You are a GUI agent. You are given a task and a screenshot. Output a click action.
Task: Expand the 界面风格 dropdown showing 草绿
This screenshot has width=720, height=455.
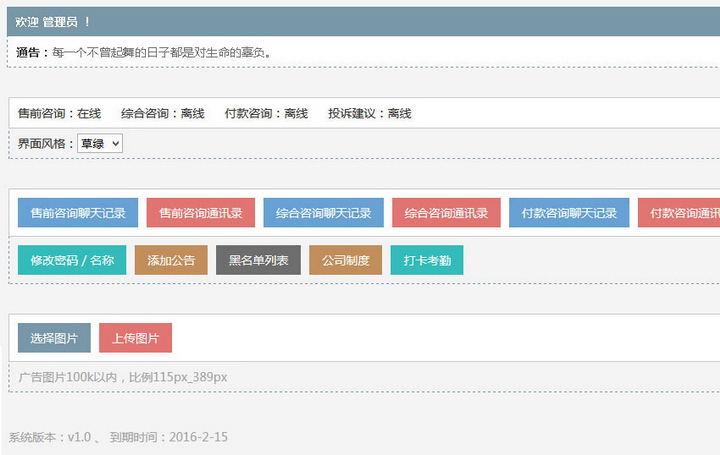pyautogui.click(x=100, y=144)
